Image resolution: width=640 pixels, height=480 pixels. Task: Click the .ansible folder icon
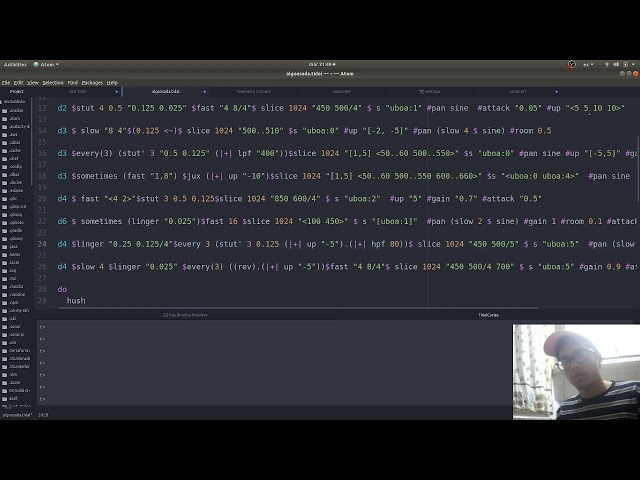click(x=4, y=110)
